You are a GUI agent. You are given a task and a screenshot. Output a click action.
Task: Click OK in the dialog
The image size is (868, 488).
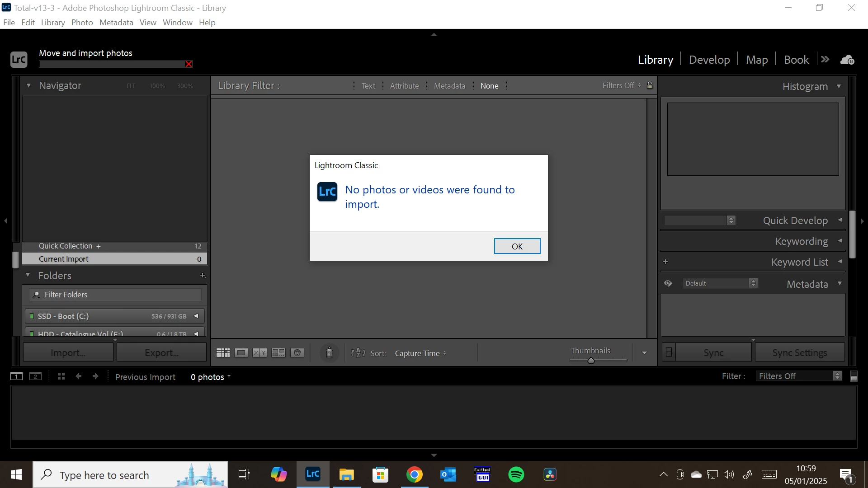(517, 246)
